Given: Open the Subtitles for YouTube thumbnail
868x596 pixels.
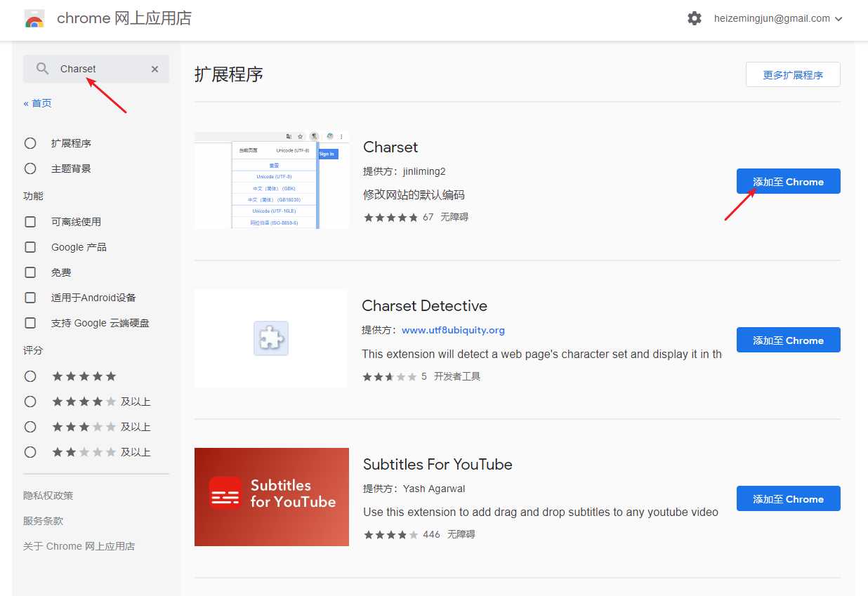Looking at the screenshot, I should click(x=272, y=497).
